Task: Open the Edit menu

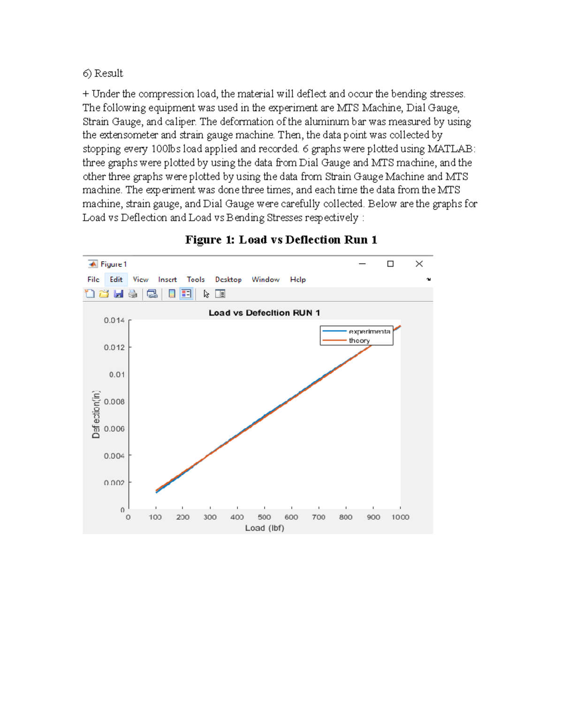Action: [116, 279]
